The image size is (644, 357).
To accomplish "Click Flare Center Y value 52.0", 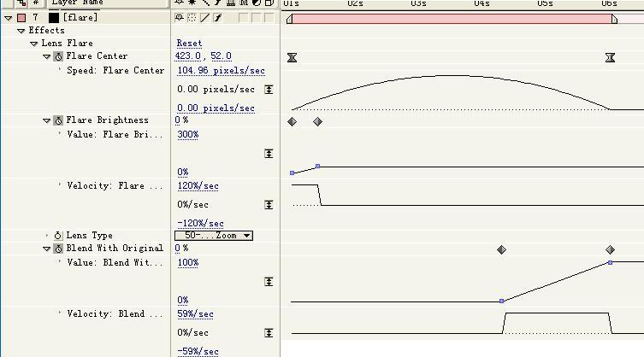I will point(221,56).
